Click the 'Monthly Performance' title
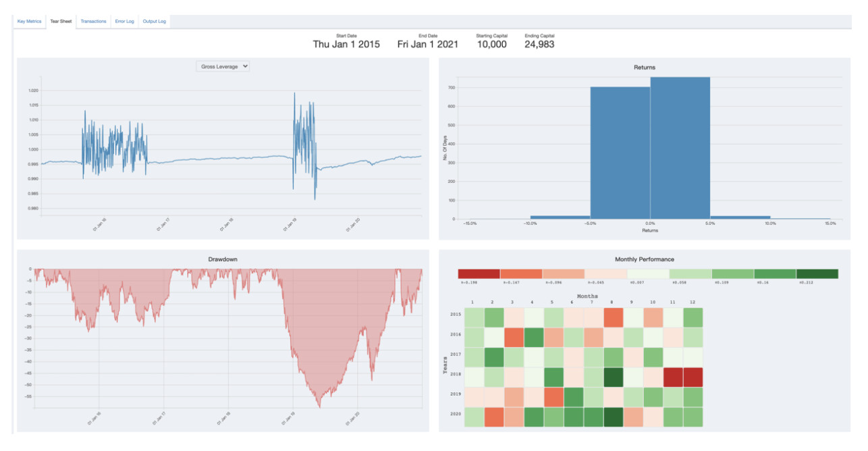 click(645, 259)
